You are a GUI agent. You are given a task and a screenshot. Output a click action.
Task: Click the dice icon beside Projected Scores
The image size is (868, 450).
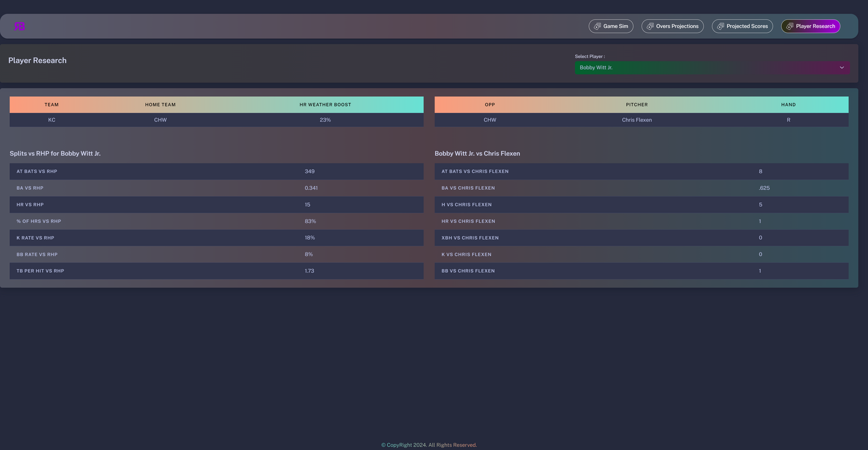[720, 26]
